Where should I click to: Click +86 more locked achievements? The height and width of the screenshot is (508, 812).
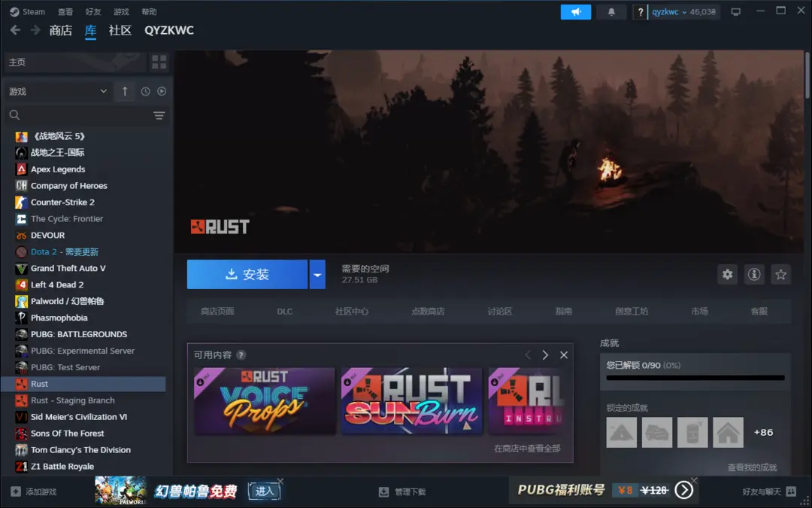pyautogui.click(x=763, y=432)
